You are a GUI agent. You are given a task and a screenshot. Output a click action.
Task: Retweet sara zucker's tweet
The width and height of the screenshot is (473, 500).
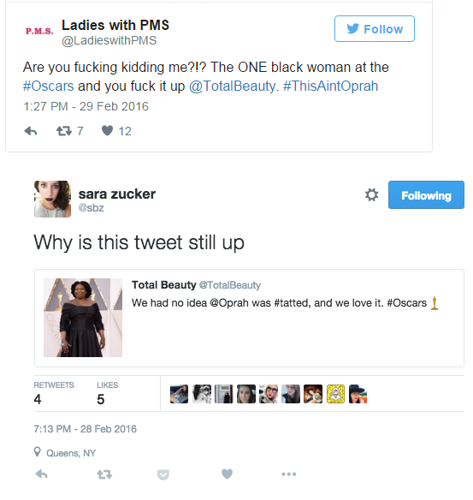pyautogui.click(x=104, y=474)
